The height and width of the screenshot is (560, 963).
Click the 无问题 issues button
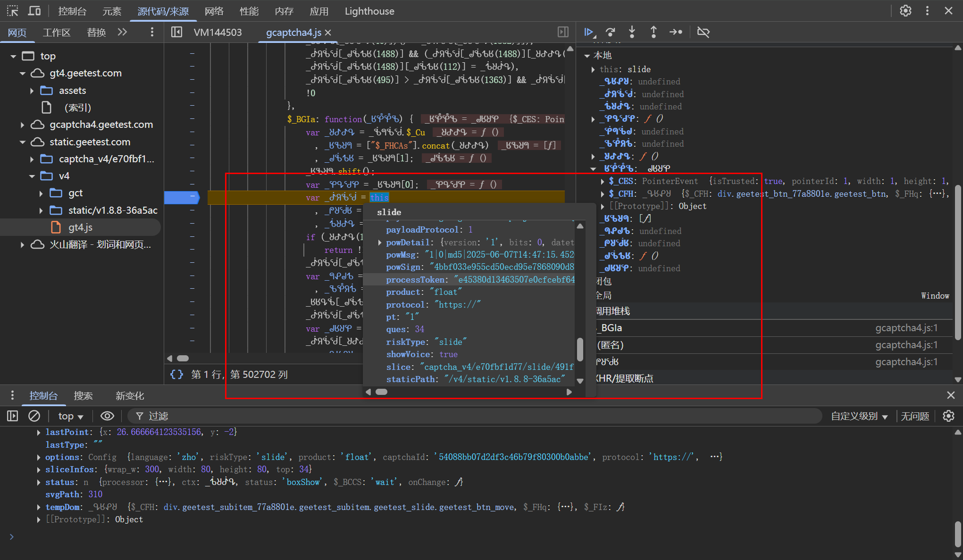(915, 416)
